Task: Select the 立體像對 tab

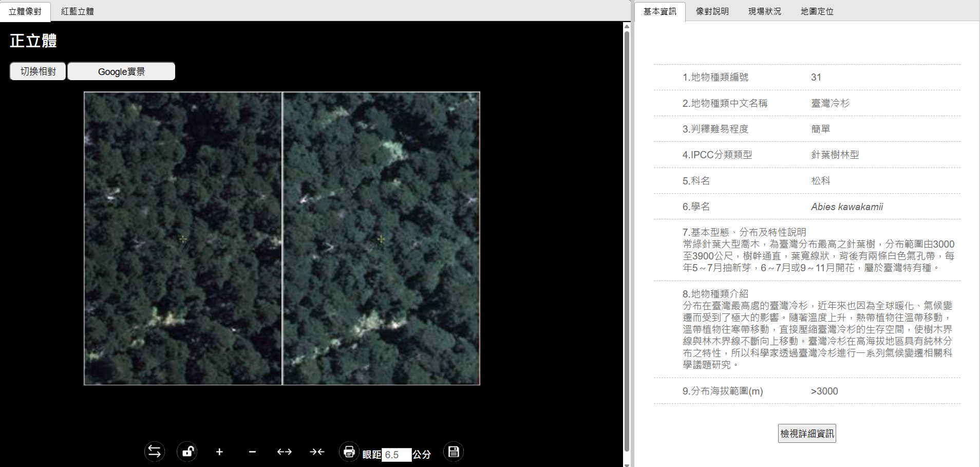Action: (x=25, y=10)
